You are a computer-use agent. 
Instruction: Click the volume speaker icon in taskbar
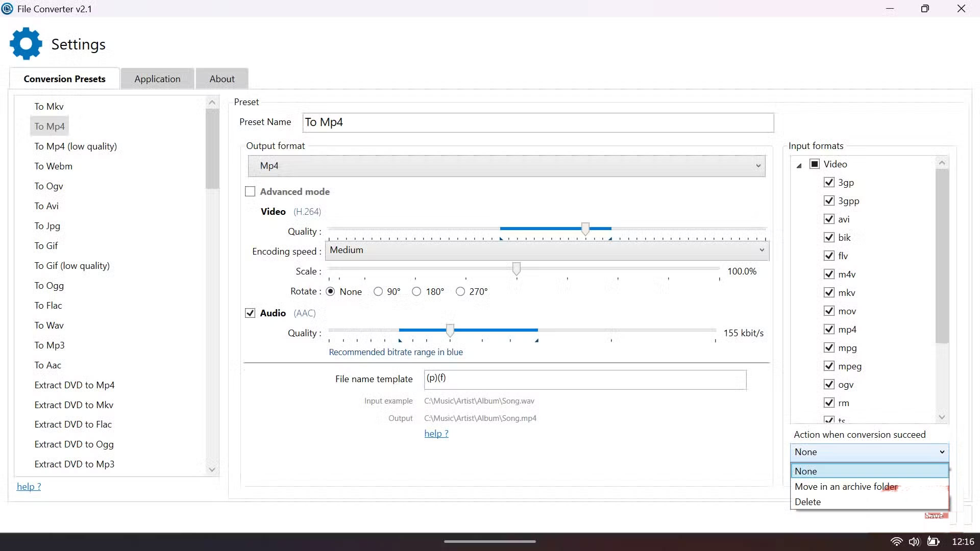coord(914,542)
